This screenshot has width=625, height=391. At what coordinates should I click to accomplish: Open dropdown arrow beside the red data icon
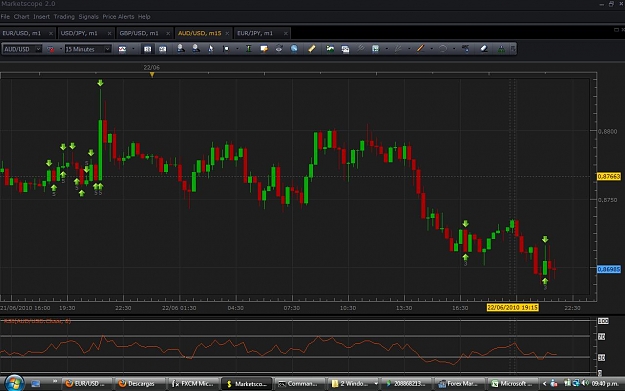pyautogui.click(x=61, y=49)
